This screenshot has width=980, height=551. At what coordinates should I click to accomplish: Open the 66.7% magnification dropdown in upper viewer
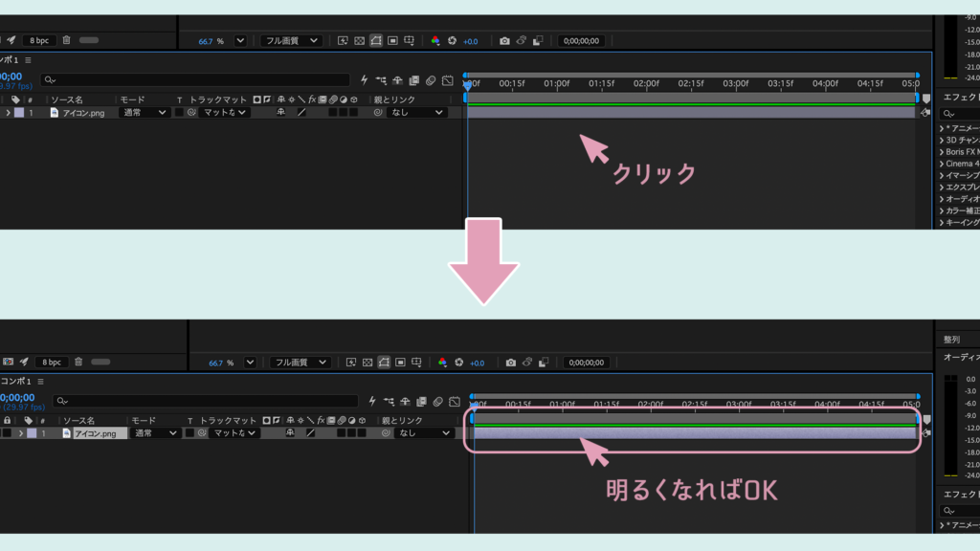(x=240, y=40)
